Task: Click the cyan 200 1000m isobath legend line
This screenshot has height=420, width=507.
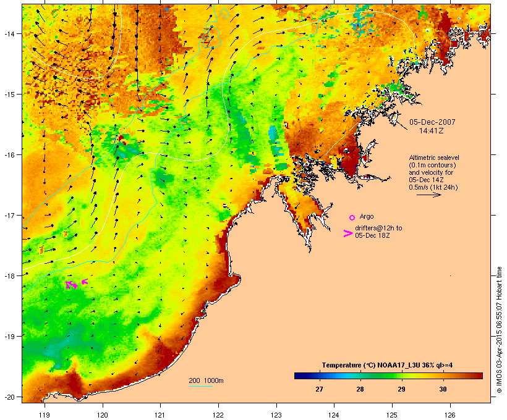Action: pos(200,386)
